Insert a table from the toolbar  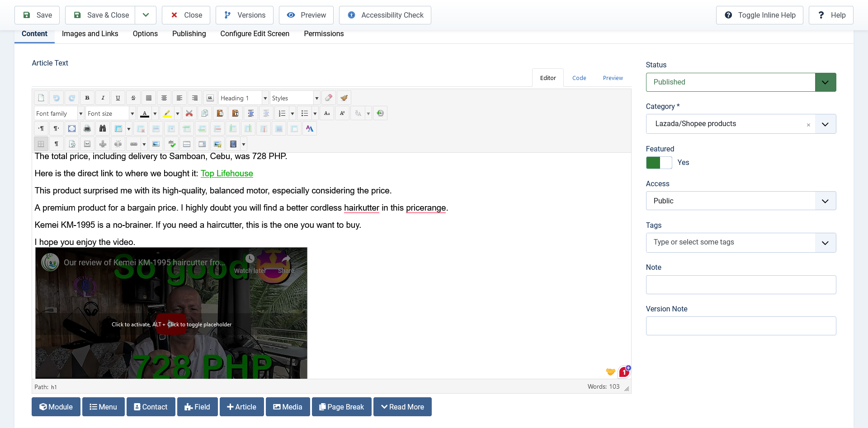click(118, 129)
